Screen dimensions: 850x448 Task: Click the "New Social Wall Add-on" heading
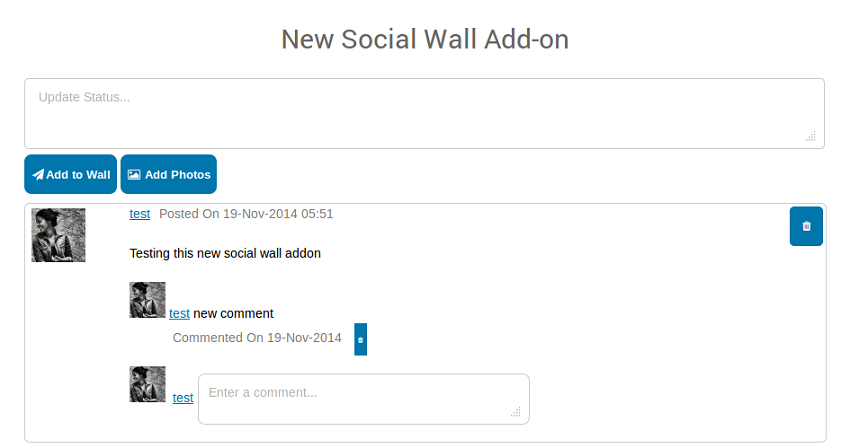coord(425,39)
